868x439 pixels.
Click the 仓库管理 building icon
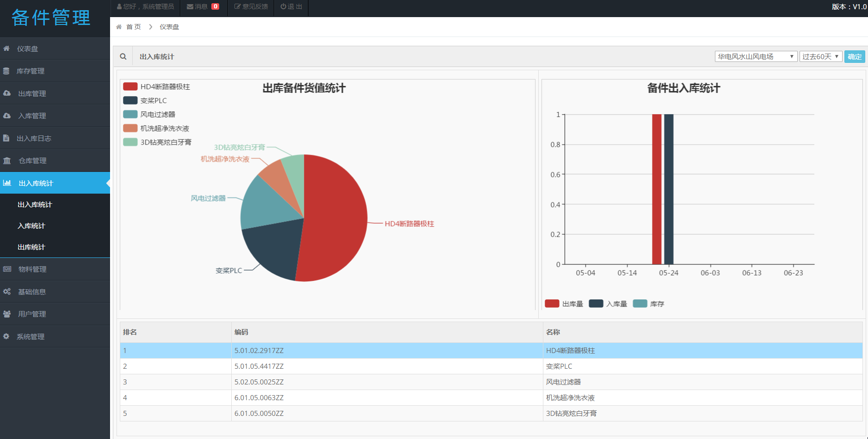(7, 160)
